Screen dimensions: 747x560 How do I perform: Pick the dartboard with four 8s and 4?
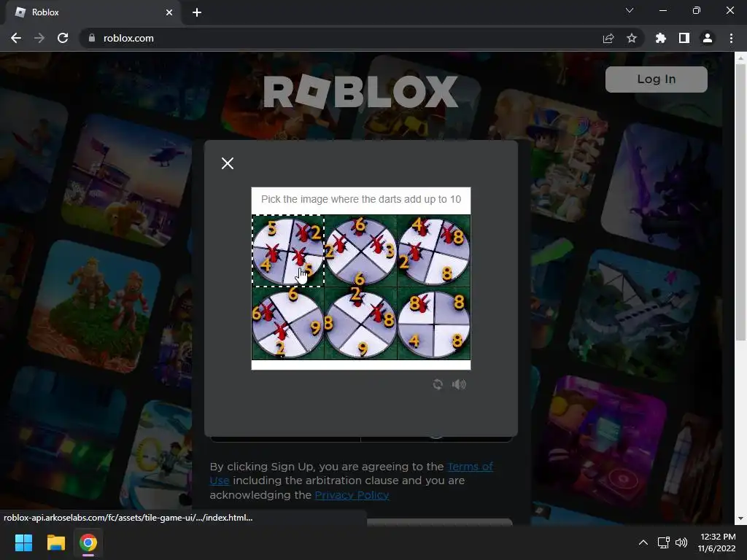[433, 323]
